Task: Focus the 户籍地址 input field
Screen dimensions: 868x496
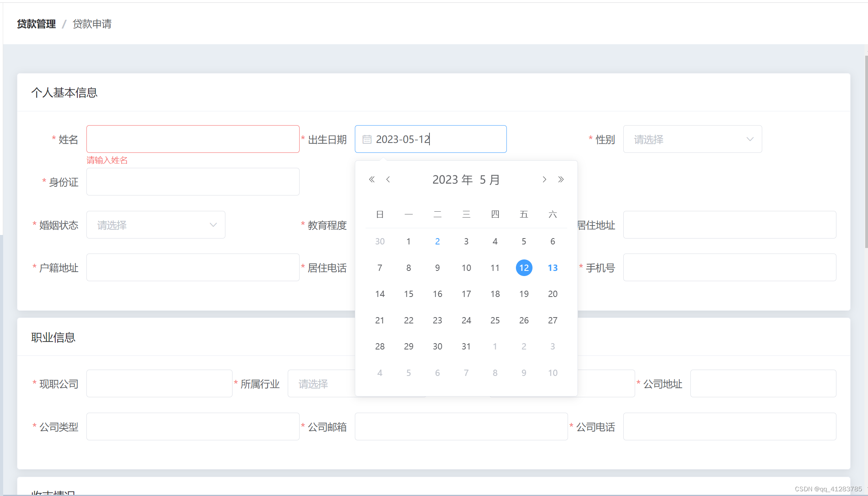Action: 193,267
